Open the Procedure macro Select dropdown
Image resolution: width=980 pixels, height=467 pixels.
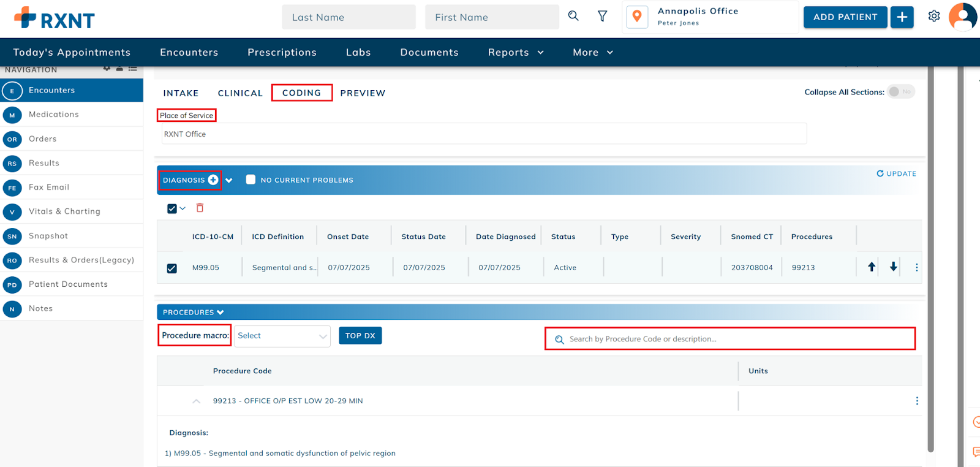(x=282, y=336)
